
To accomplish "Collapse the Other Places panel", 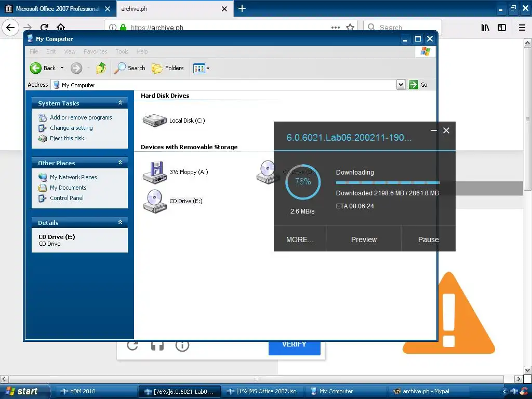I will point(120,163).
